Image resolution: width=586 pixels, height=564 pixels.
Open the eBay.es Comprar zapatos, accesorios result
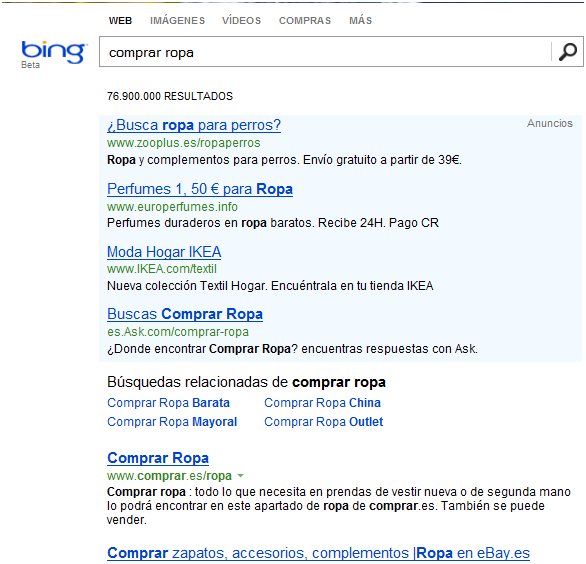(x=318, y=553)
